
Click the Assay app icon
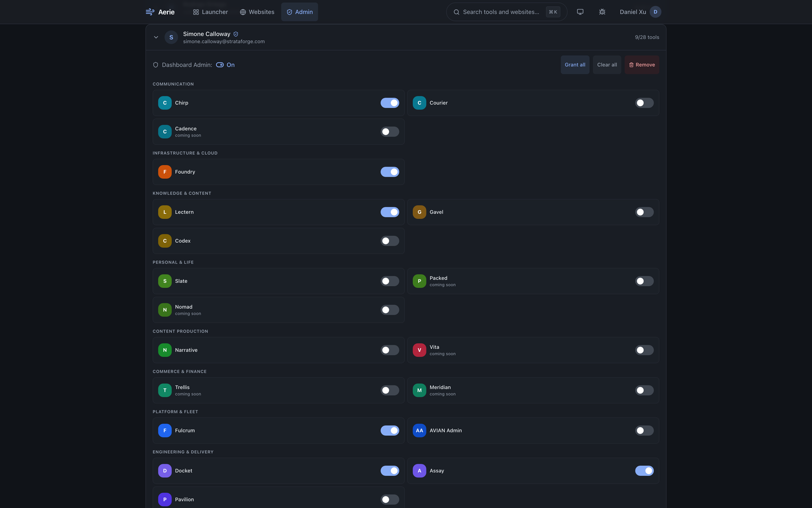coord(420,471)
